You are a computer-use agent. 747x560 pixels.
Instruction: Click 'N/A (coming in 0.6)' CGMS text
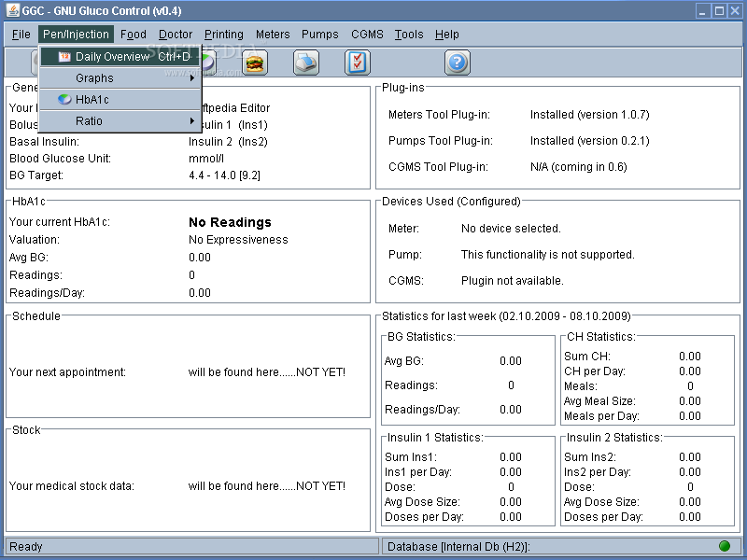click(x=579, y=167)
